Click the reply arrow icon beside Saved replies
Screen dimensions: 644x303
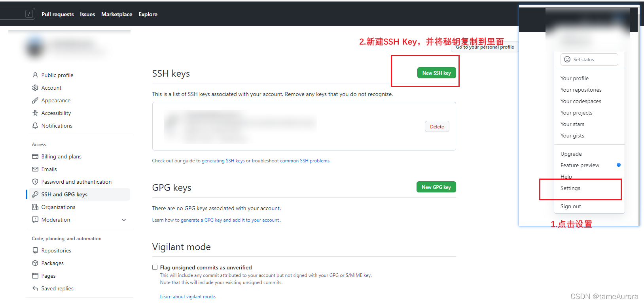(35, 288)
